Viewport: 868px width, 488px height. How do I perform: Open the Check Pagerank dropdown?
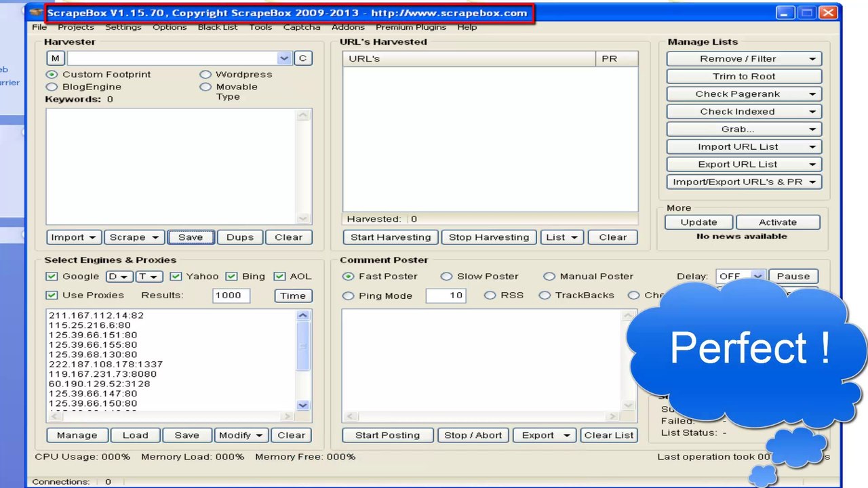click(x=744, y=94)
